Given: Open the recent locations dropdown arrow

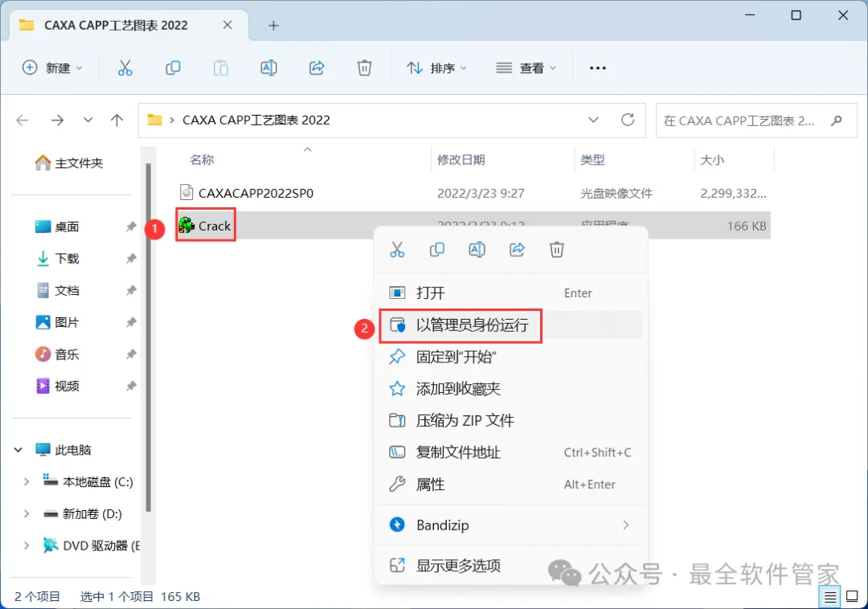Looking at the screenshot, I should (88, 120).
